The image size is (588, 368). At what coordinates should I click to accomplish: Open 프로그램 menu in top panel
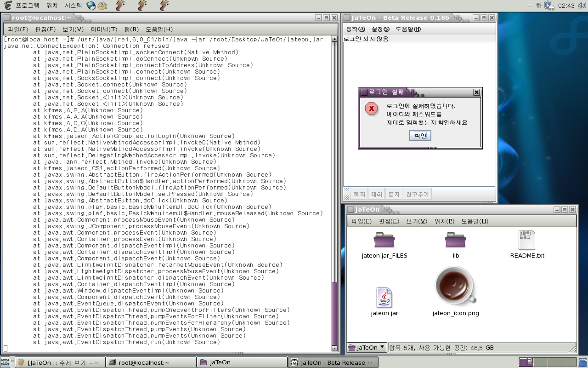point(28,6)
